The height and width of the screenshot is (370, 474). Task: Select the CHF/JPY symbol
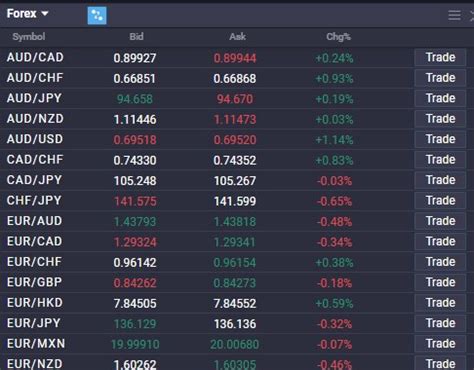[34, 201]
